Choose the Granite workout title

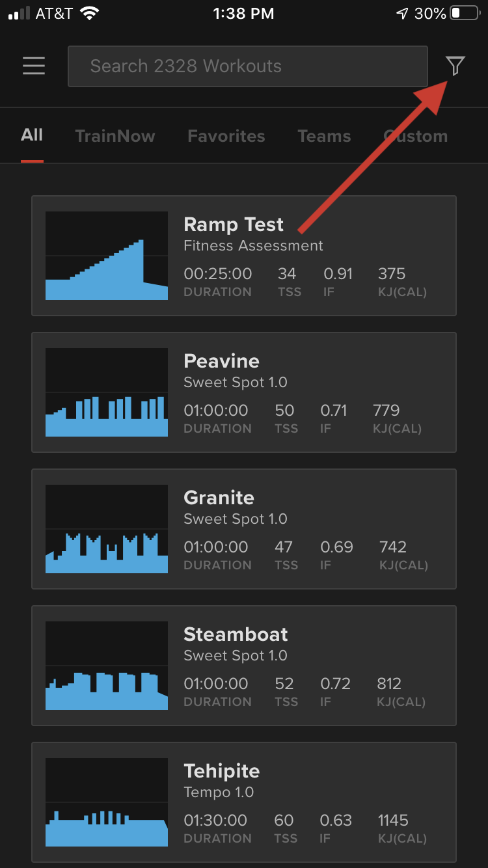219,498
